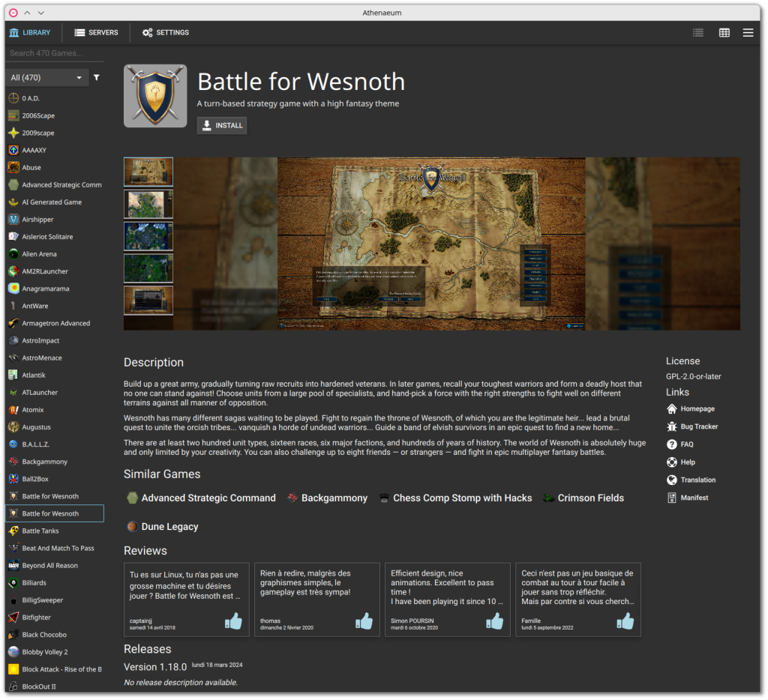
Task: Click the Battle for Wesnoth shield logo
Action: (x=155, y=96)
